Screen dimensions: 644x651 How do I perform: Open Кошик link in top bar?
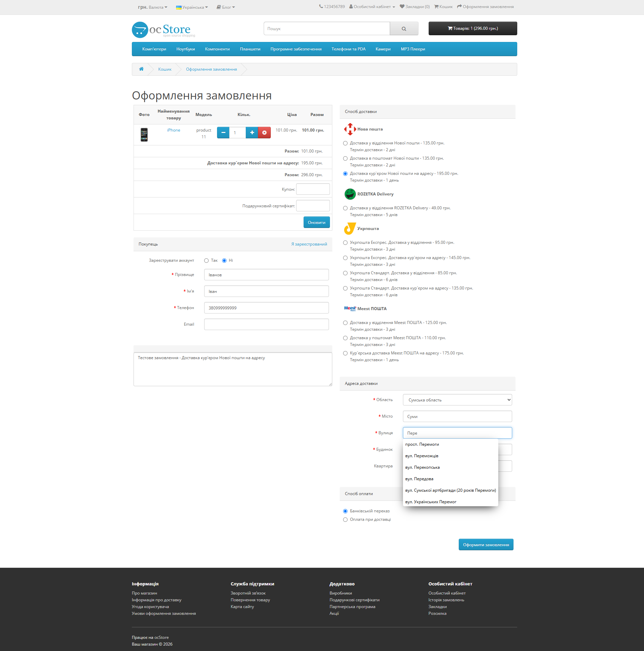click(x=444, y=7)
